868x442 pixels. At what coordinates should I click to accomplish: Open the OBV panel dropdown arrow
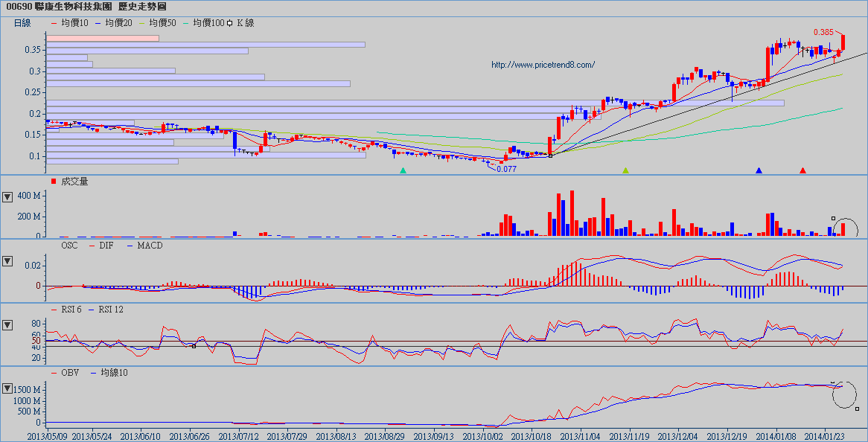tap(7, 388)
